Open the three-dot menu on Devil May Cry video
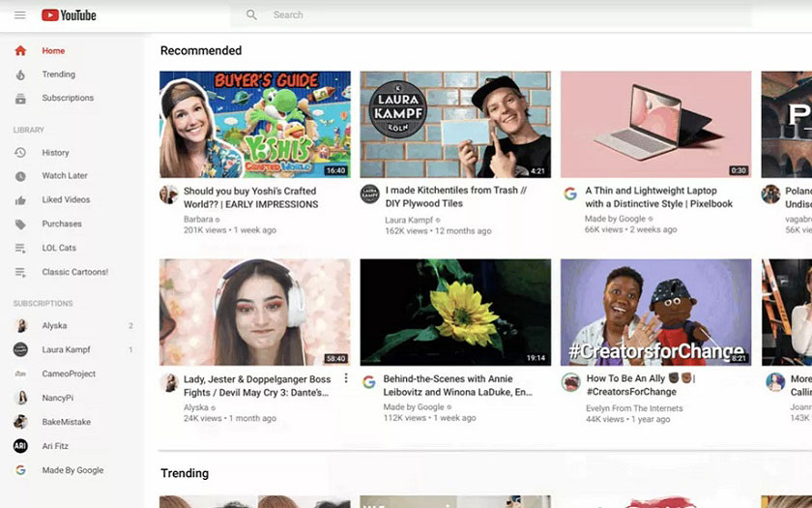 coord(346,378)
